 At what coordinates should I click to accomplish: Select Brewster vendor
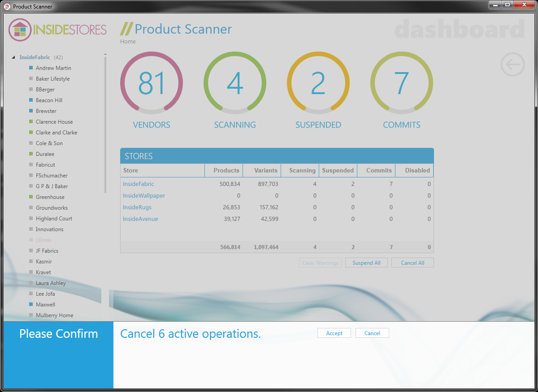click(46, 111)
